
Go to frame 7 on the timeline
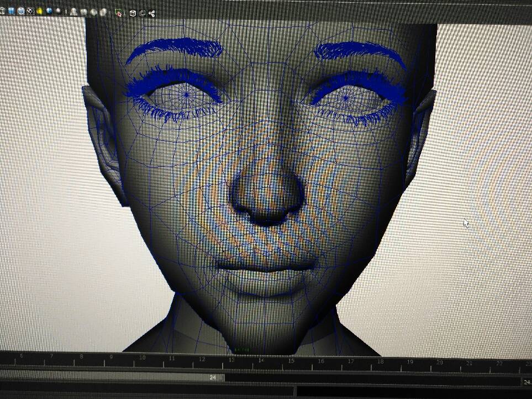tap(51, 356)
